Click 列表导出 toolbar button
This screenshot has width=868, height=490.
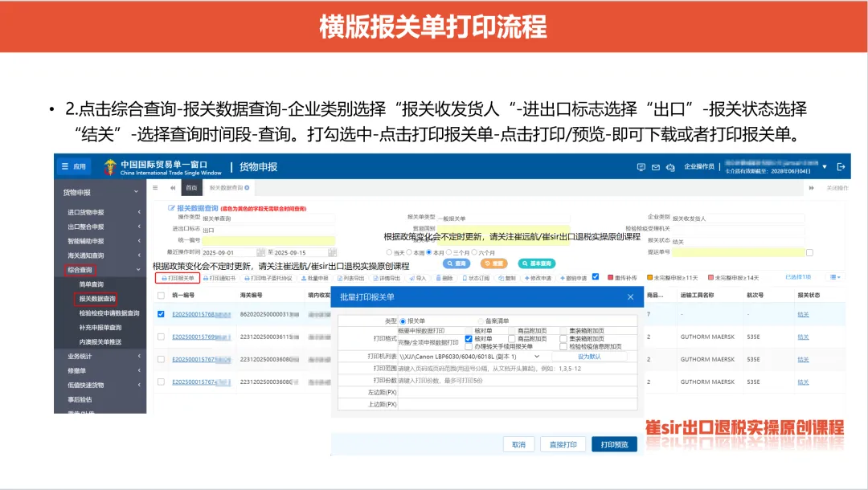(351, 278)
